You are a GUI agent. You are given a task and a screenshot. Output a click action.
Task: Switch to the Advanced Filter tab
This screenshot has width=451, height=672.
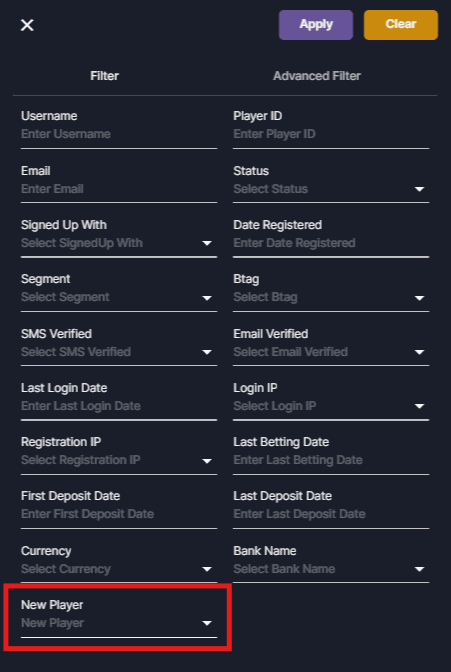click(317, 76)
